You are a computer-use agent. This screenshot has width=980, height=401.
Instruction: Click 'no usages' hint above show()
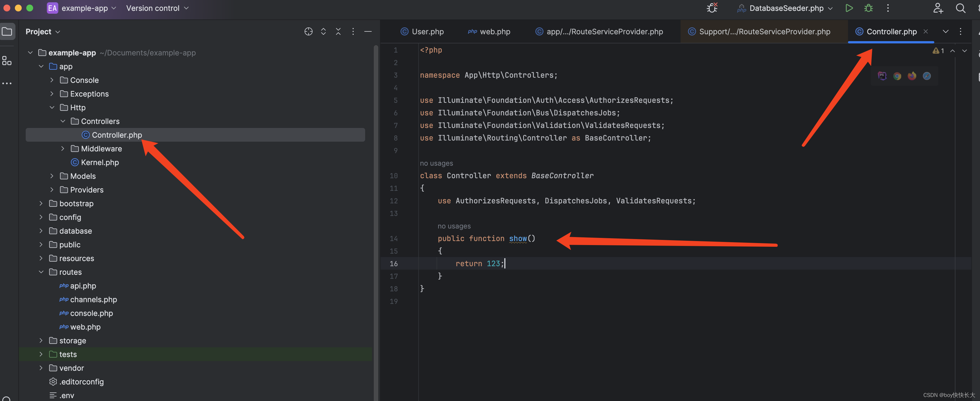tap(454, 226)
